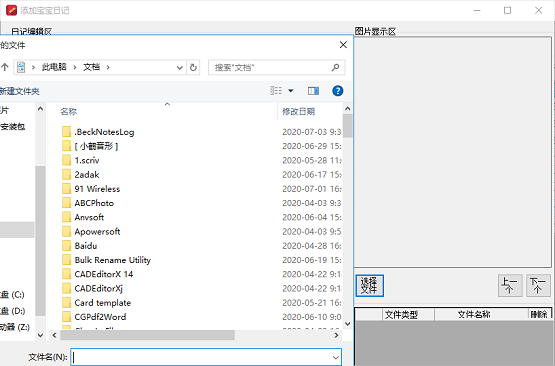
Task: Sort by the 修改日期 column header
Action: tap(298, 111)
